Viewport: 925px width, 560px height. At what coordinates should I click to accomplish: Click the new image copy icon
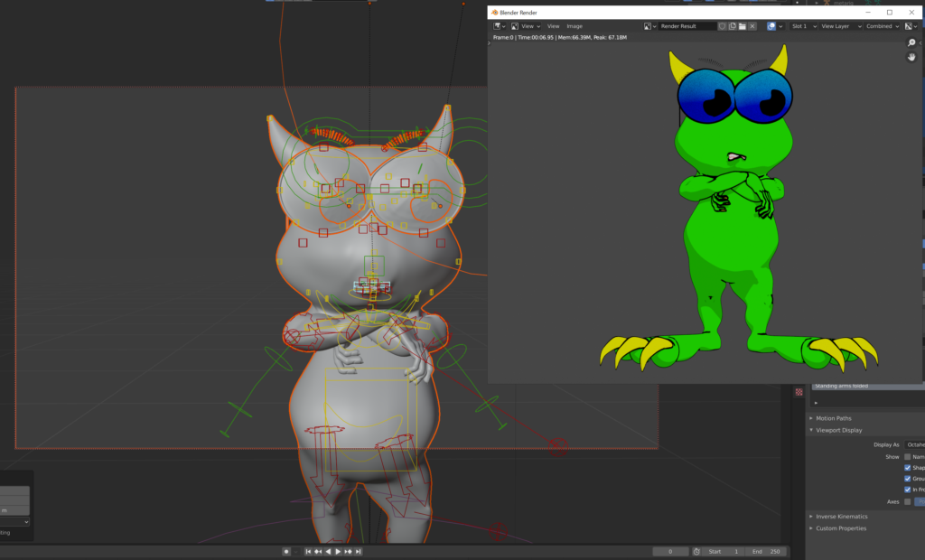[x=732, y=26]
